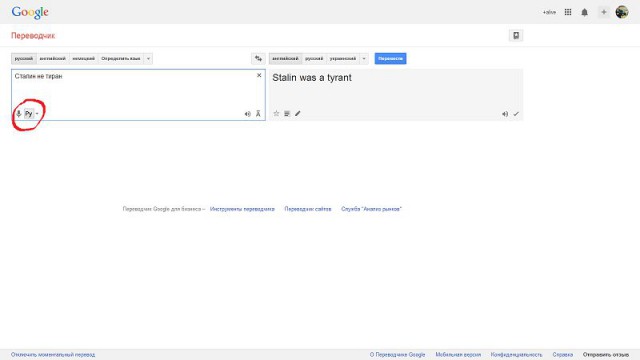This screenshot has height=360, width=640.
Task: Save translation with star icon
Action: click(276, 113)
